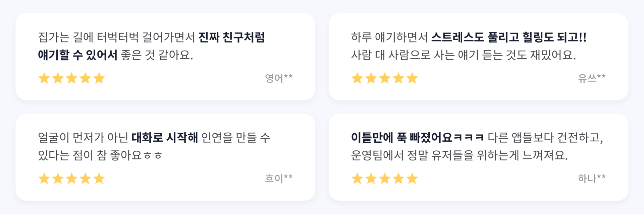644x214 pixels.
Task: Click the reviewer name 영어**
Action: click(x=279, y=78)
